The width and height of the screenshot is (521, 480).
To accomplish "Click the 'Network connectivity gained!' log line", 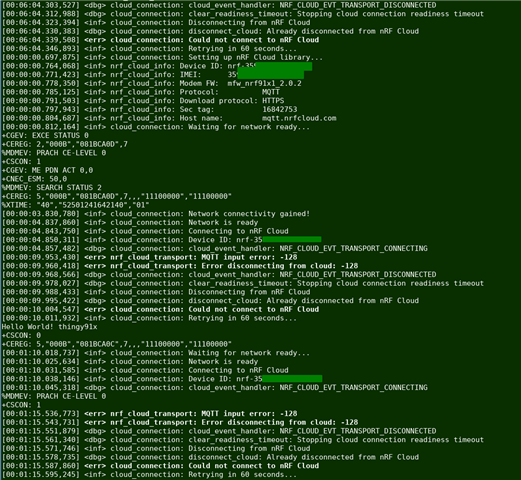I will point(156,214).
